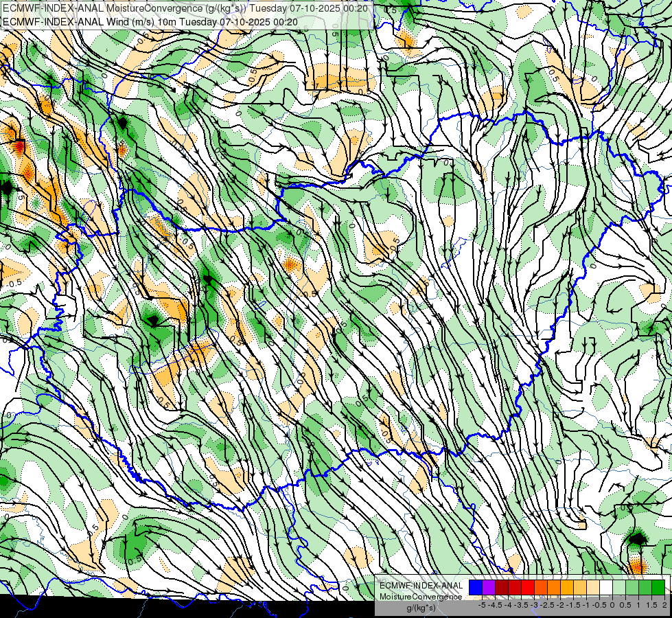Click the 2 tick label at legend end

click(x=664, y=605)
